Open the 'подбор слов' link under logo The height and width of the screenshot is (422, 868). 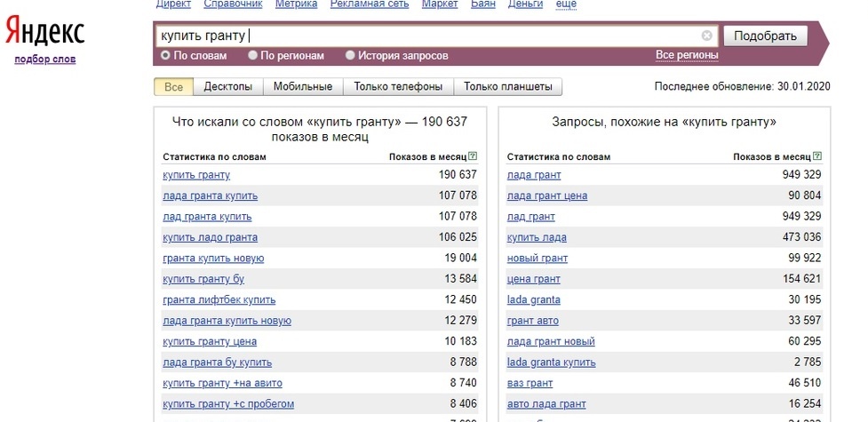44,60
